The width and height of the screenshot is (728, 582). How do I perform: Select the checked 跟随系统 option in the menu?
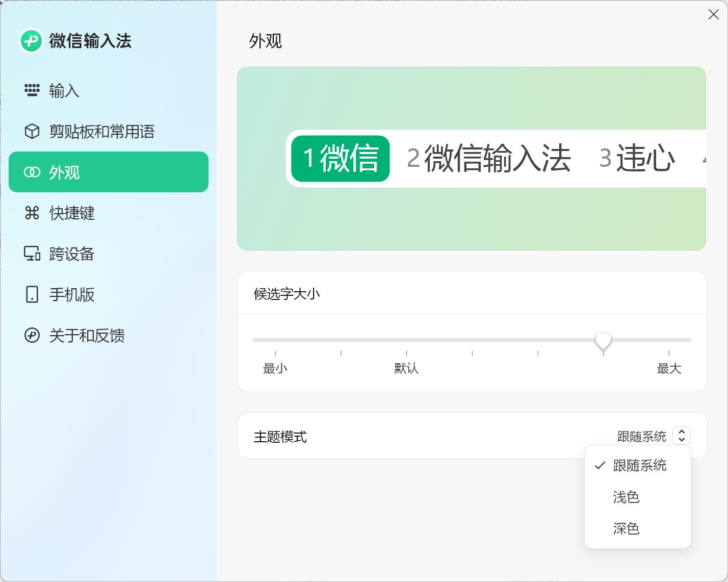pos(639,465)
